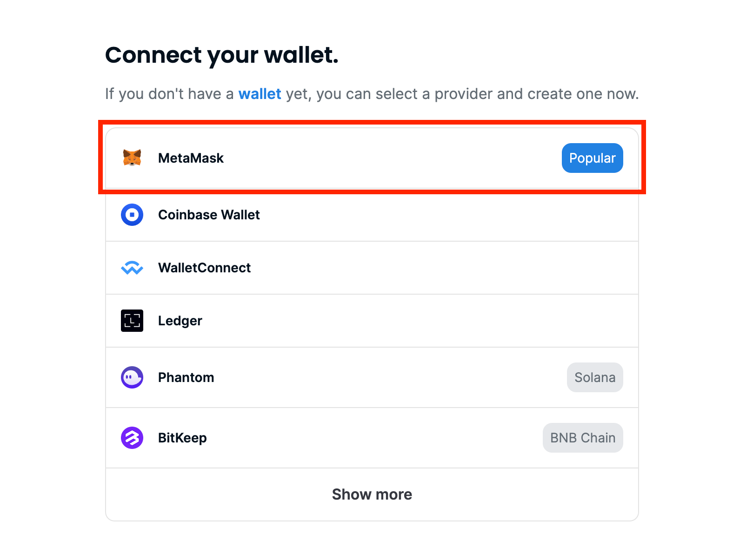The width and height of the screenshot is (753, 560).
Task: Open the blue wallet hyperlink
Action: tap(260, 94)
